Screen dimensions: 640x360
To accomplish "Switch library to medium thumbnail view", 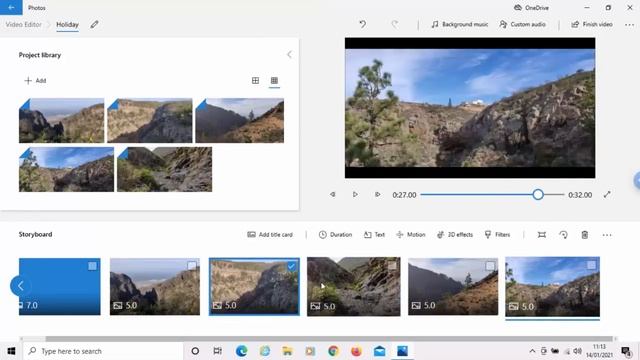I will tap(256, 80).
